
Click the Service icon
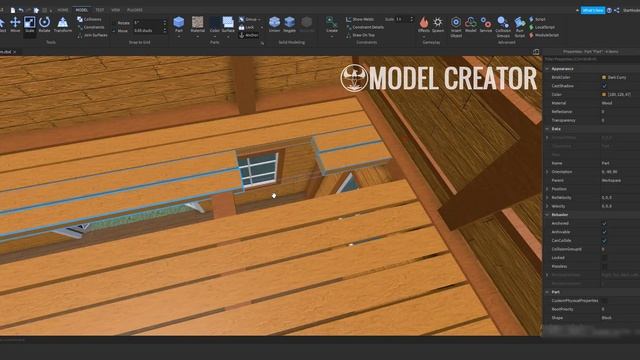point(486,22)
